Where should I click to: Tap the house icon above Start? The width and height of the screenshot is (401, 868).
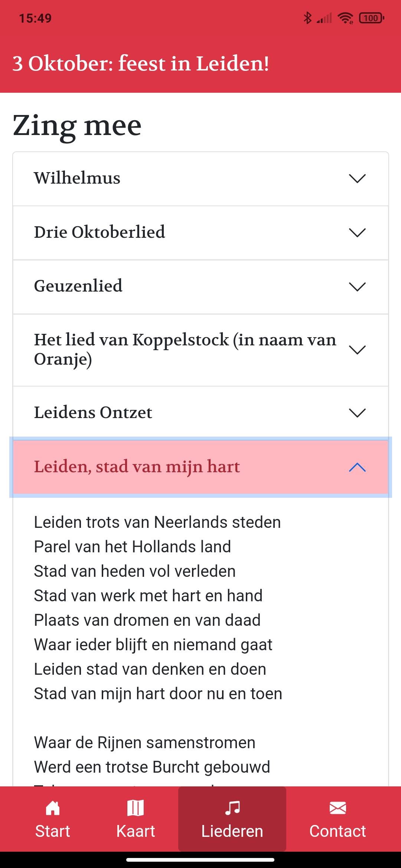tap(52, 808)
